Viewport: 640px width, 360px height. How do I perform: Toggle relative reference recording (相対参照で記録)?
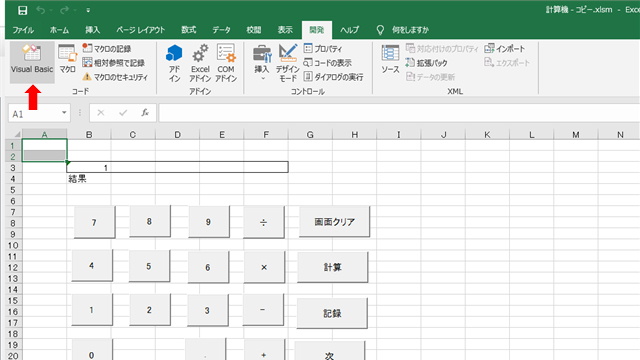tap(113, 63)
